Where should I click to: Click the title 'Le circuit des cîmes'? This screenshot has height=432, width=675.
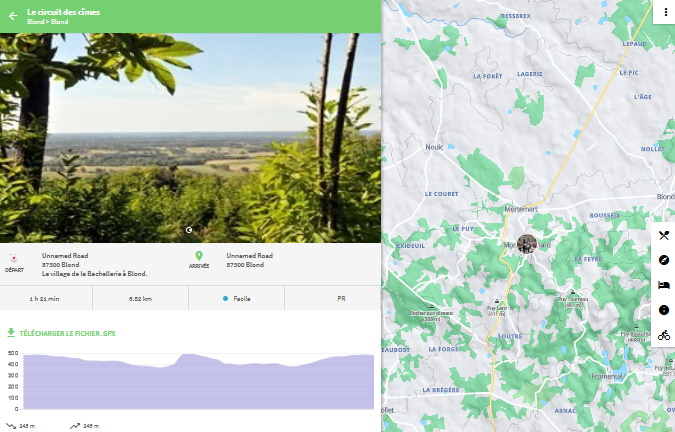[63, 12]
